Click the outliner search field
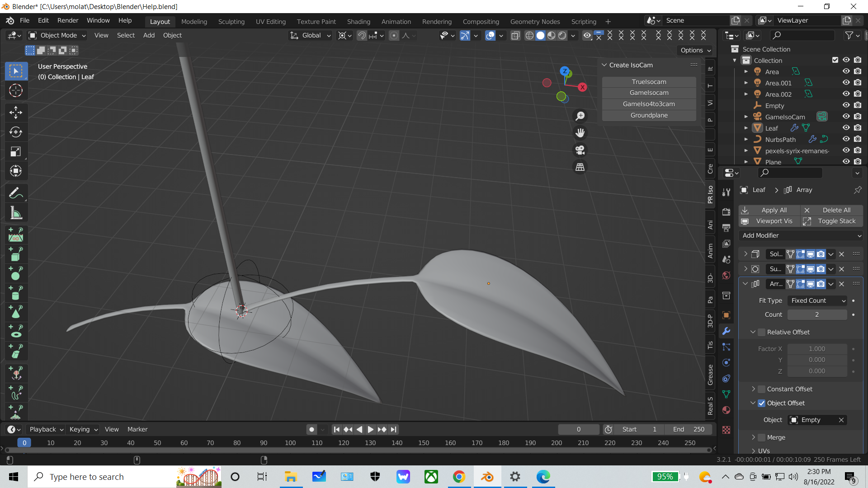Viewport: 868px width, 488px height. point(802,35)
